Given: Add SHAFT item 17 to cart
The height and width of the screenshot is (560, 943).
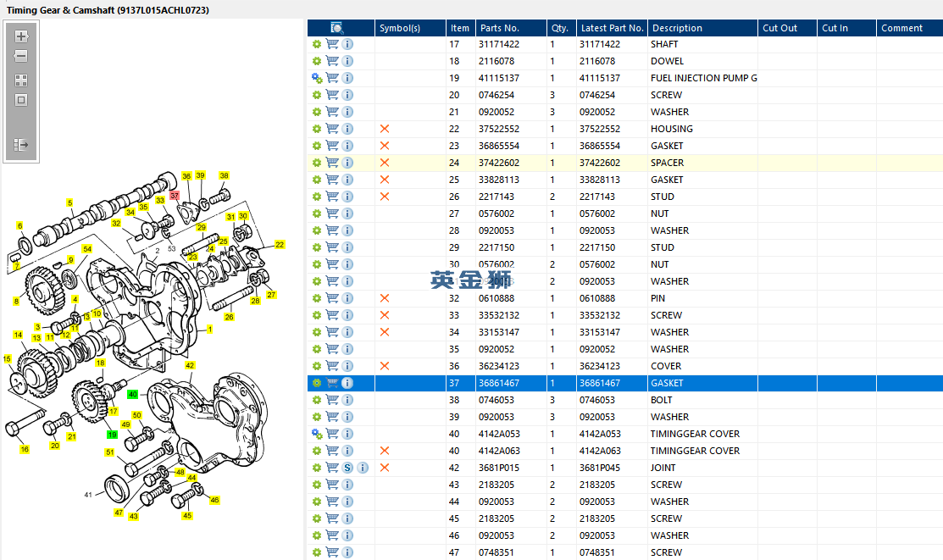Looking at the screenshot, I should [x=332, y=44].
